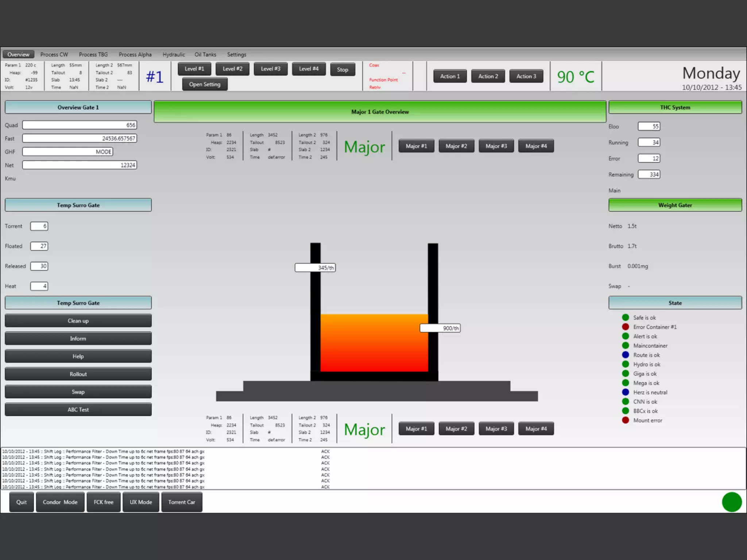Click the green BBCx is ok indicator

[x=626, y=411]
